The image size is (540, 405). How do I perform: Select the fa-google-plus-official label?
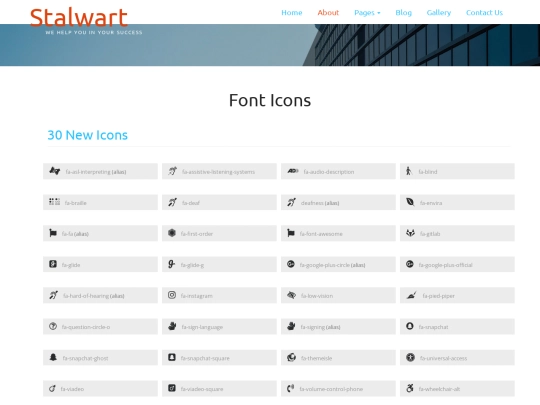[x=445, y=265]
